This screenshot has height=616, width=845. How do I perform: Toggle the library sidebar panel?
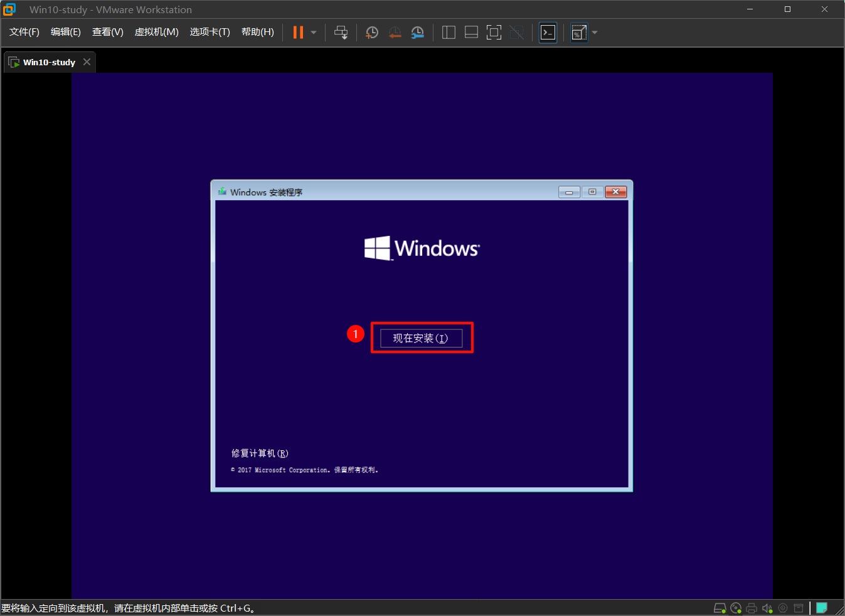(x=449, y=33)
